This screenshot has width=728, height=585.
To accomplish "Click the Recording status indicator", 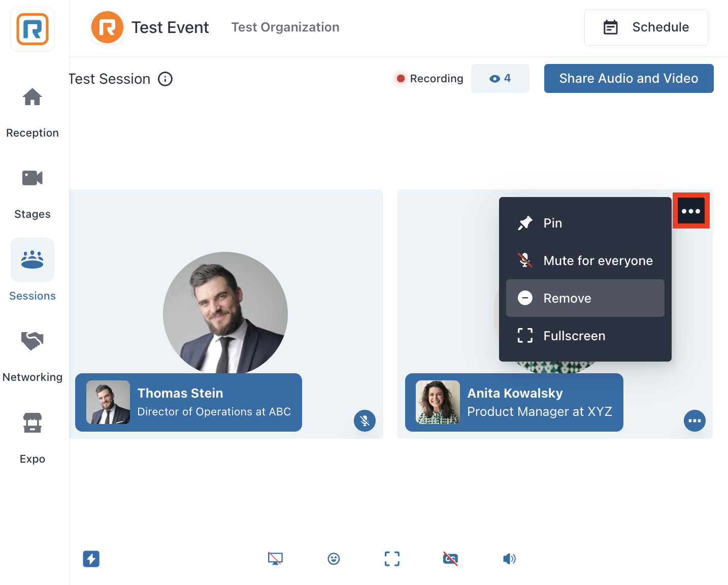I will pos(430,79).
